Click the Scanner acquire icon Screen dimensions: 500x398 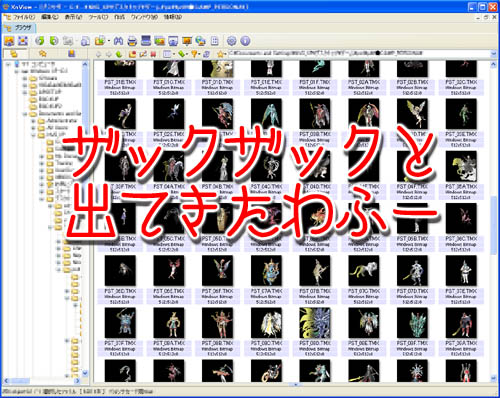click(146, 41)
